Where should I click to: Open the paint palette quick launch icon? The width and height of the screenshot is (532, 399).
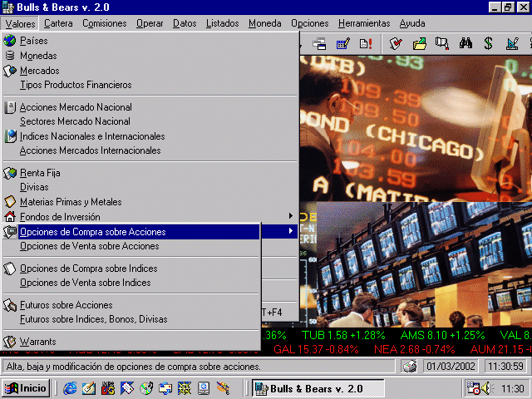[x=223, y=388]
